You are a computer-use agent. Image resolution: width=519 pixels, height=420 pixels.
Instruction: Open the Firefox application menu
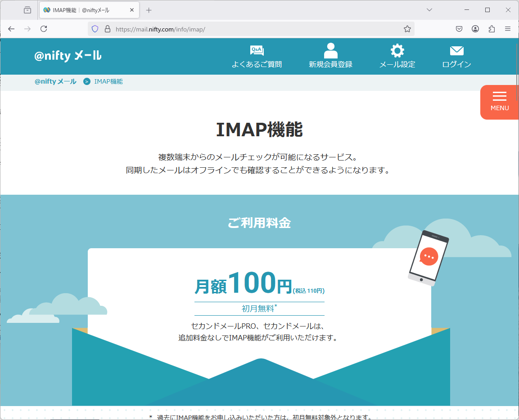point(508,29)
